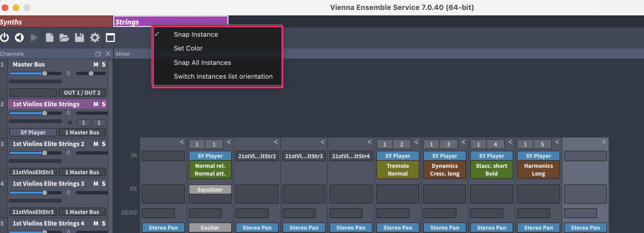Select the 1st Violins Elite Strings 2 channel name

48,144
